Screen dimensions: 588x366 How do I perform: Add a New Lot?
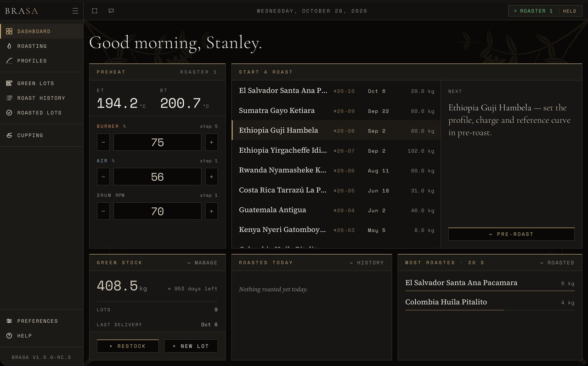(x=191, y=346)
